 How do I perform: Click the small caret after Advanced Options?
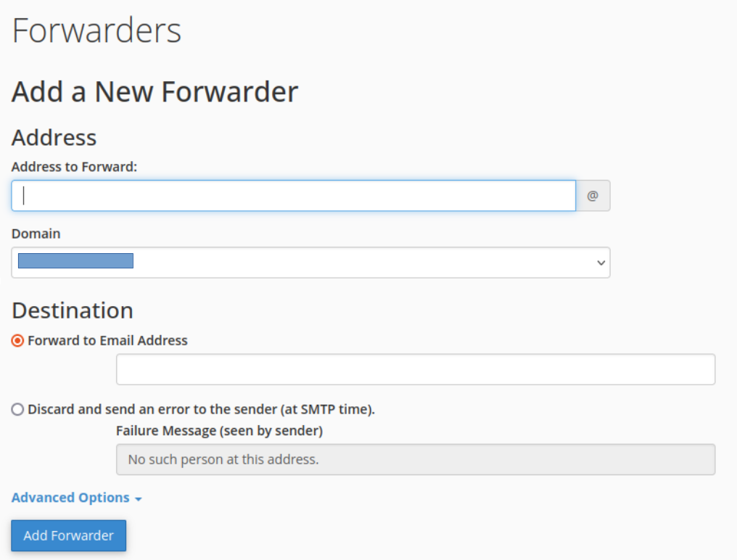(x=138, y=499)
